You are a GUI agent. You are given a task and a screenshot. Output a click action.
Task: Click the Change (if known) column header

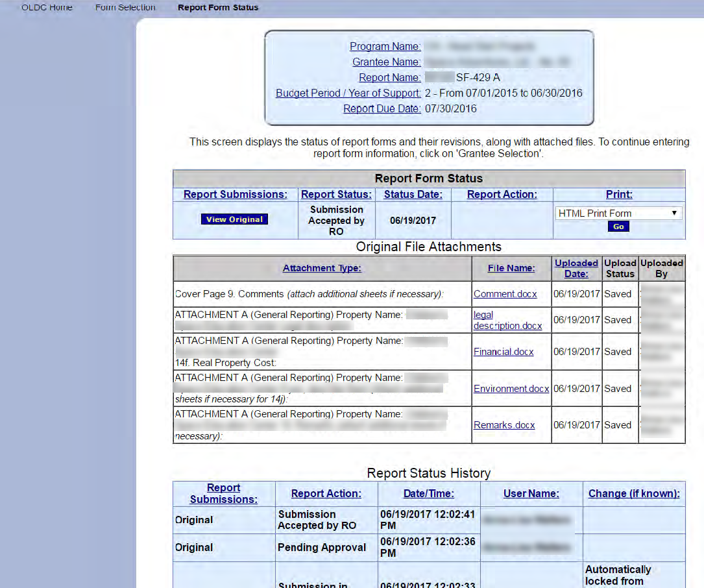click(x=633, y=494)
